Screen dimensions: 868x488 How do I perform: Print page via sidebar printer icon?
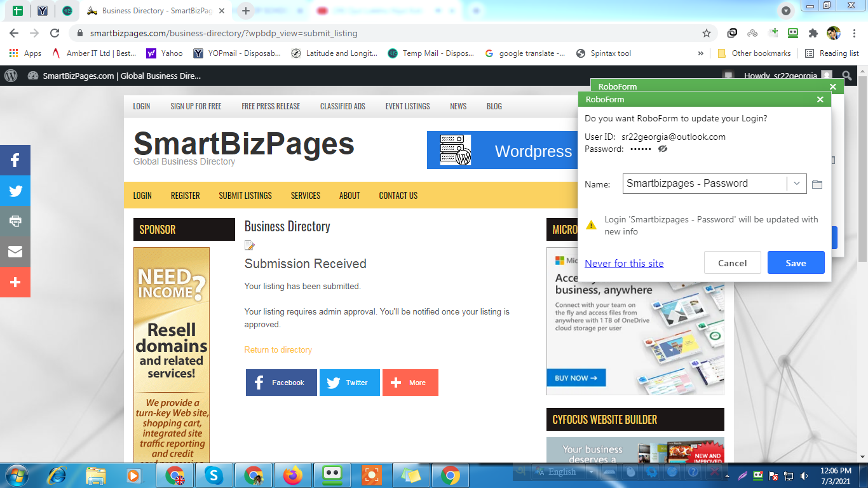(x=15, y=221)
